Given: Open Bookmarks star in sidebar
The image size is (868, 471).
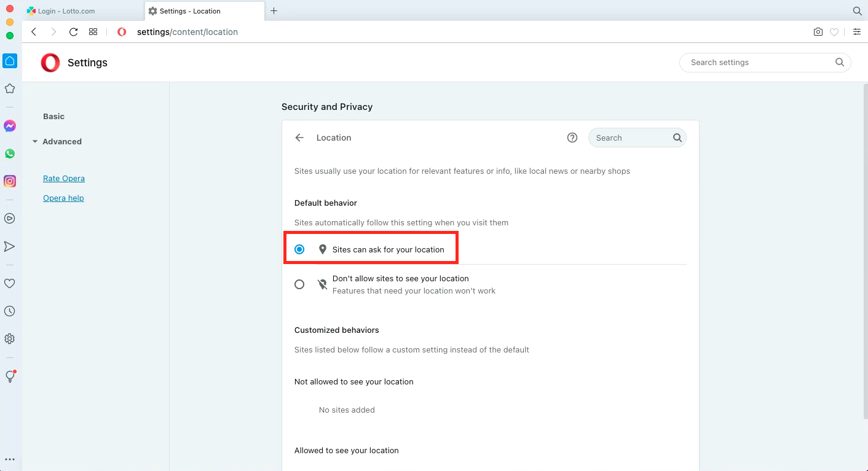Looking at the screenshot, I should pos(10,88).
